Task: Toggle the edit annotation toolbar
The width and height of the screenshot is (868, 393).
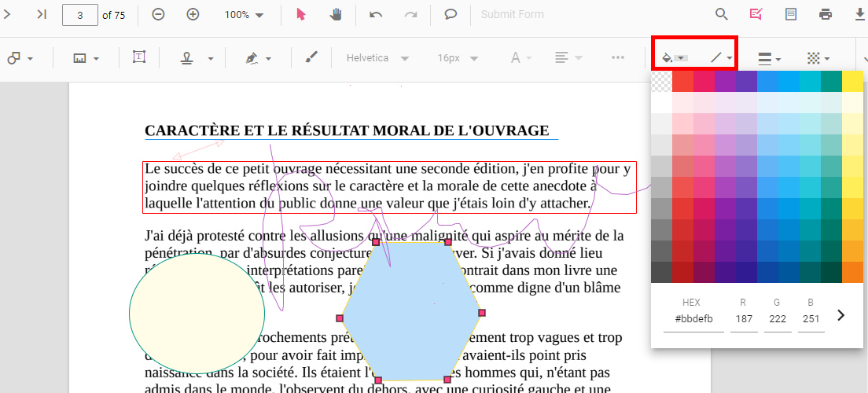Action: point(756,14)
